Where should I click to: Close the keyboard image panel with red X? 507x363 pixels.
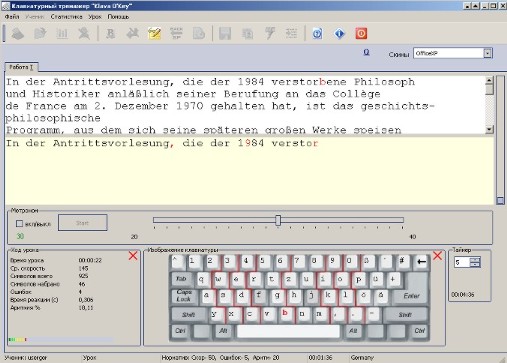click(438, 256)
